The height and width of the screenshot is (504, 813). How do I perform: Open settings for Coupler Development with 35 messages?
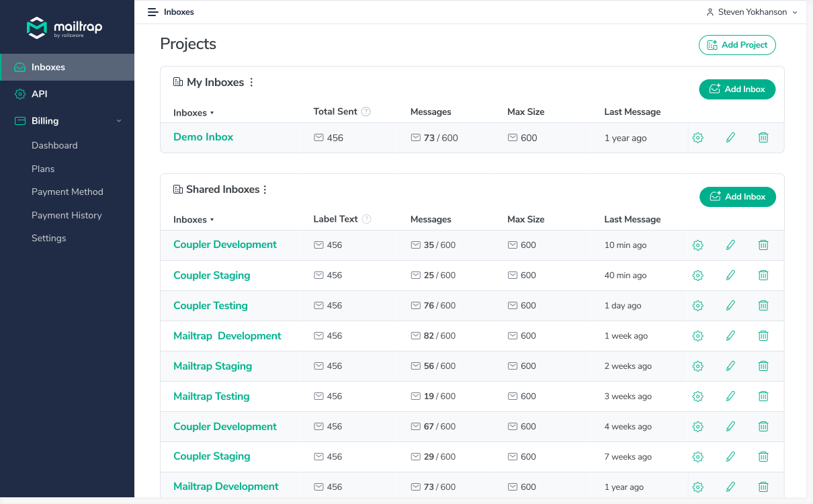point(698,245)
